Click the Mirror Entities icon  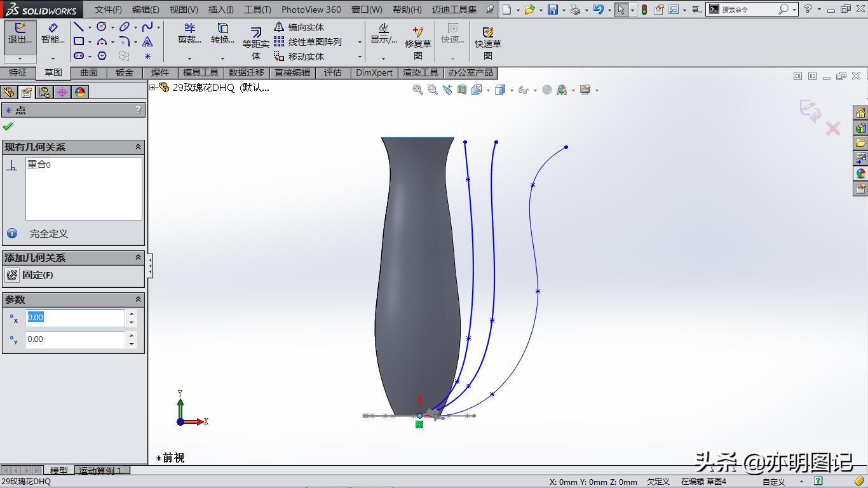(x=280, y=27)
